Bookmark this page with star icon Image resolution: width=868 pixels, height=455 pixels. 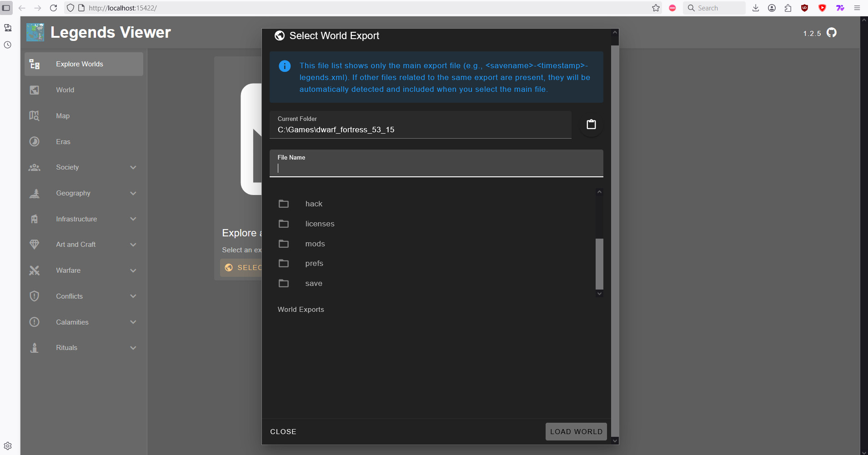point(656,8)
